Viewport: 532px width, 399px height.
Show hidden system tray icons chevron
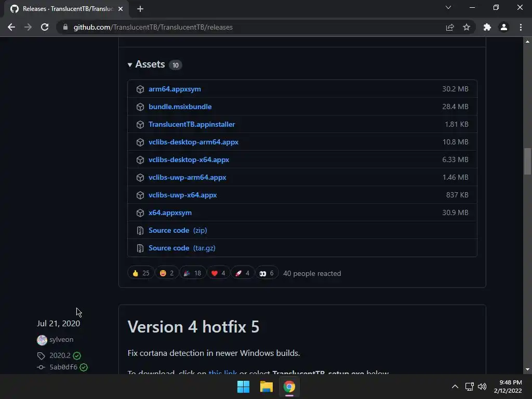[x=455, y=387]
